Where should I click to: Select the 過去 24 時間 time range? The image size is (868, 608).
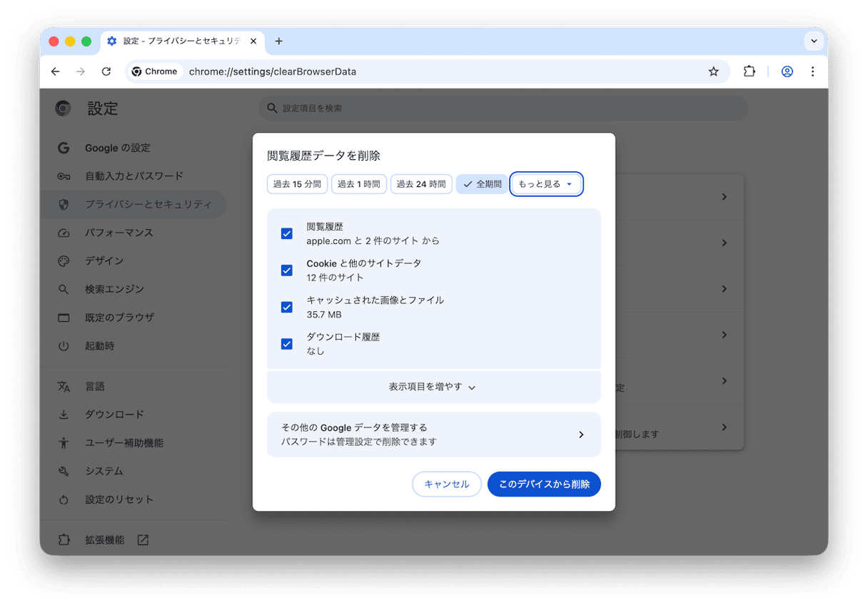point(421,184)
